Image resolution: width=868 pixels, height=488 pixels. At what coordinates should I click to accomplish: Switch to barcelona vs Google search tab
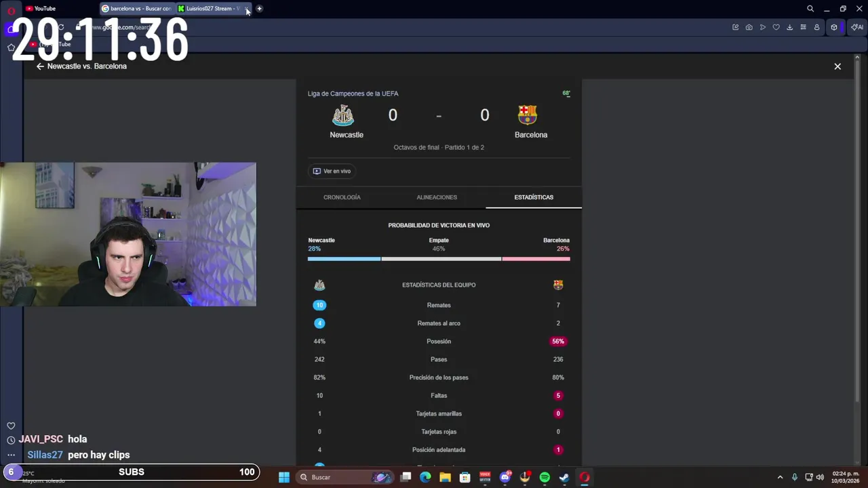coord(137,9)
